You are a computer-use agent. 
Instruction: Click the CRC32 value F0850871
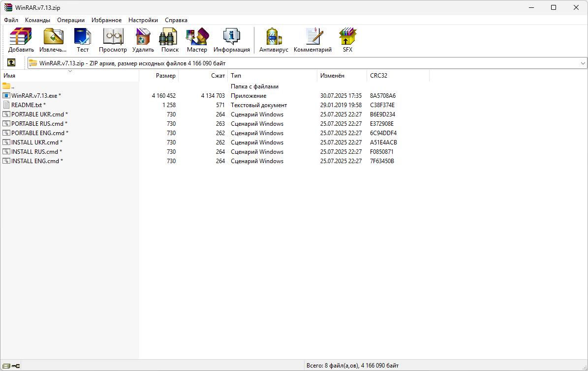click(x=382, y=152)
